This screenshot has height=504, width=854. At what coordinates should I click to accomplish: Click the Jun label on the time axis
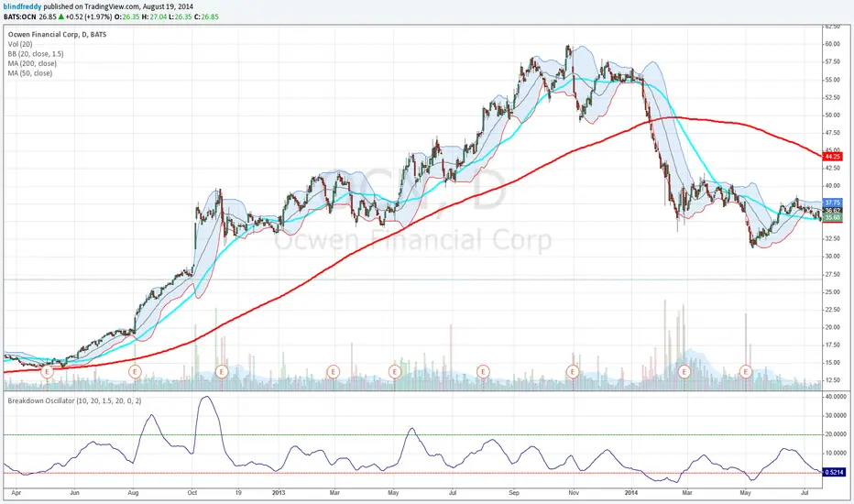(74, 493)
